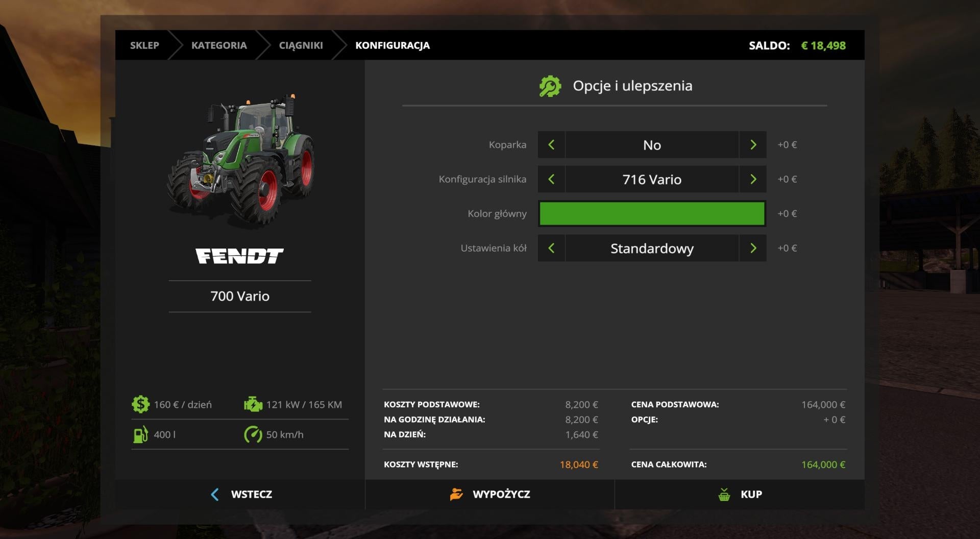Click the 400 l fuel capacity value
The image size is (980, 539).
pyautogui.click(x=164, y=435)
